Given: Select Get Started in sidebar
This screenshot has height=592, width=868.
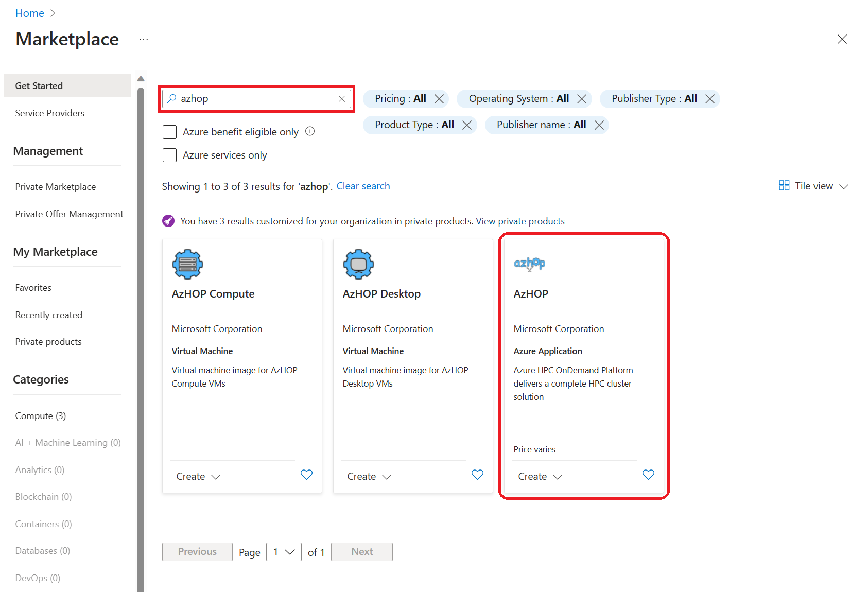Looking at the screenshot, I should [67, 86].
